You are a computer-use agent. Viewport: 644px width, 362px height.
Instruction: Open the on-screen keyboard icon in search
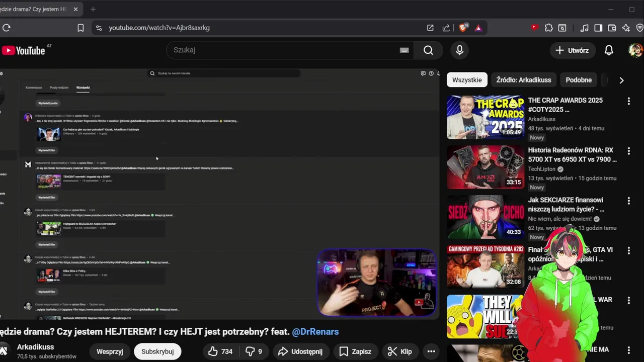pyautogui.click(x=404, y=50)
